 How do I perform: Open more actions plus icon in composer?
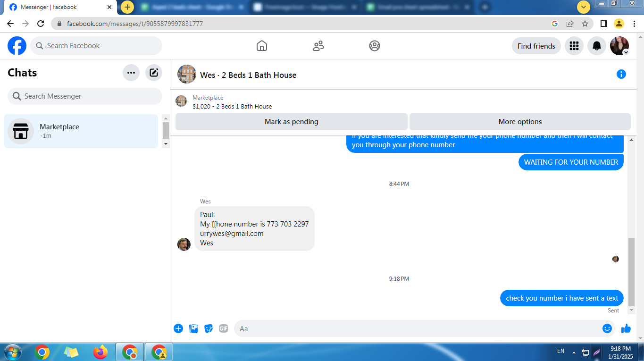coord(178,328)
